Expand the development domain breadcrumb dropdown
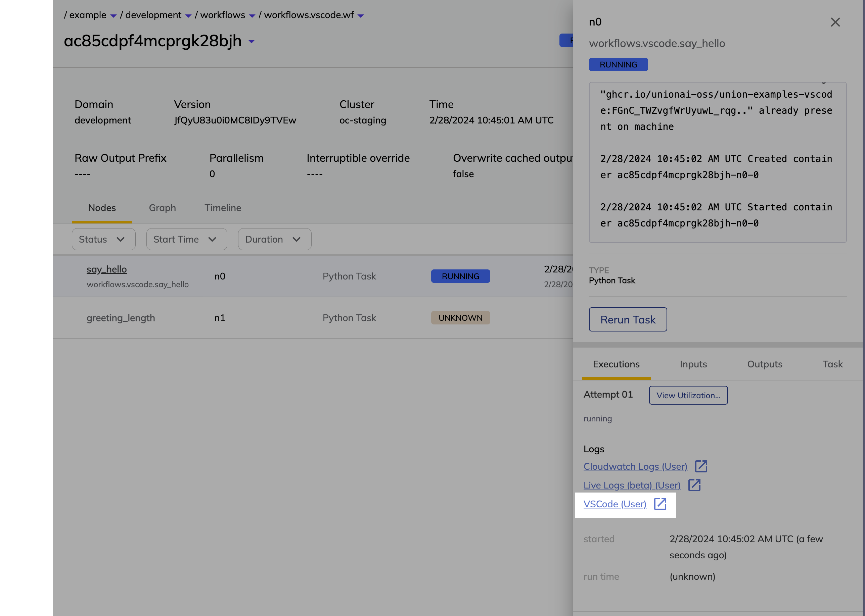Image resolution: width=865 pixels, height=616 pixels. (x=188, y=16)
